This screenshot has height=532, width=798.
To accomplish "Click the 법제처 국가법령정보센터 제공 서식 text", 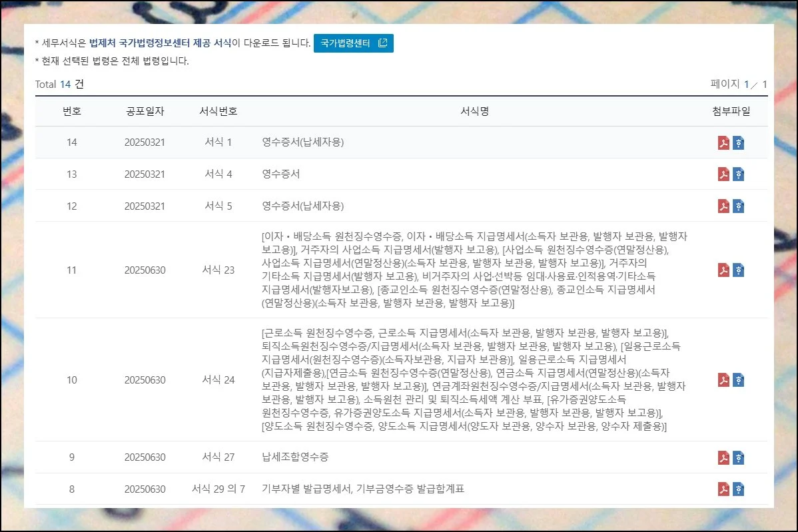I will [x=160, y=43].
